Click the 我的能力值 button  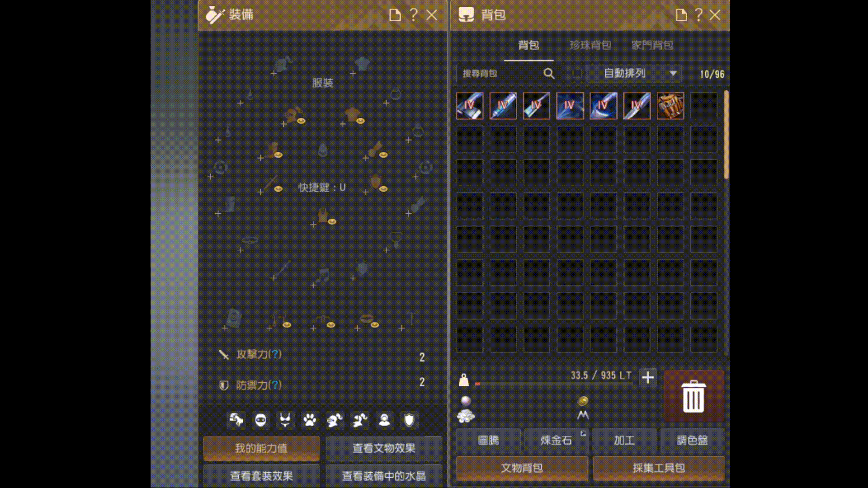tap(261, 448)
